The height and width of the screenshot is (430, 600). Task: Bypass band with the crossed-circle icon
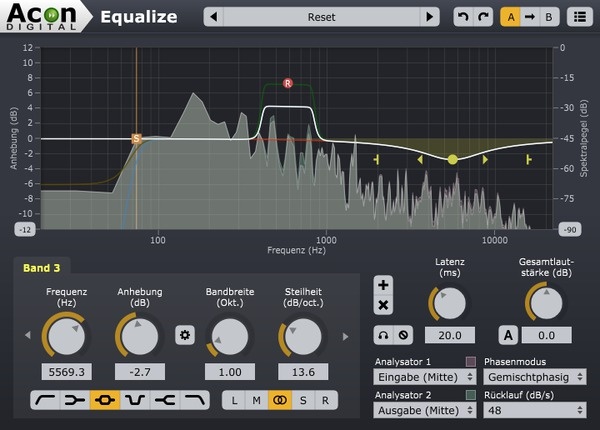coord(402,334)
